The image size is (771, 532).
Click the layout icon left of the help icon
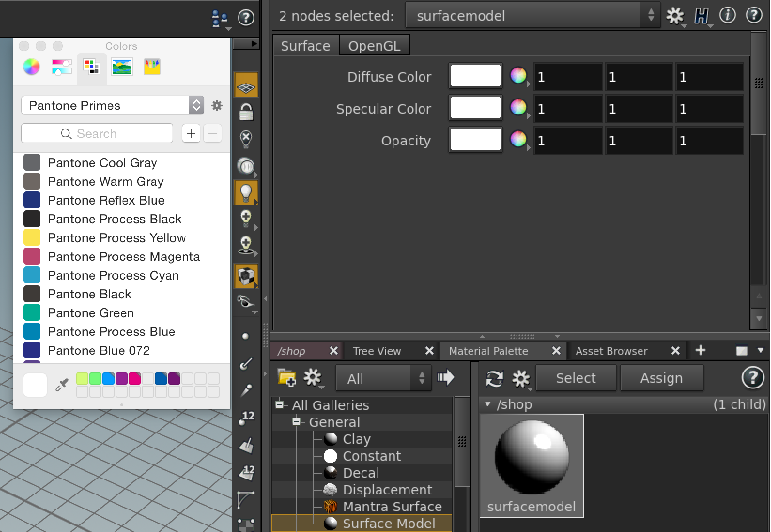(x=220, y=18)
